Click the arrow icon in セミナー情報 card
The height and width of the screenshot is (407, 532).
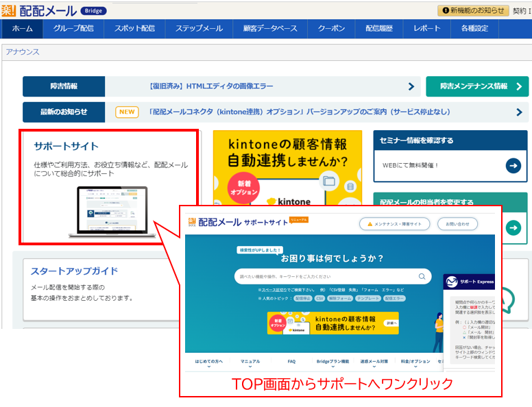pos(513,165)
